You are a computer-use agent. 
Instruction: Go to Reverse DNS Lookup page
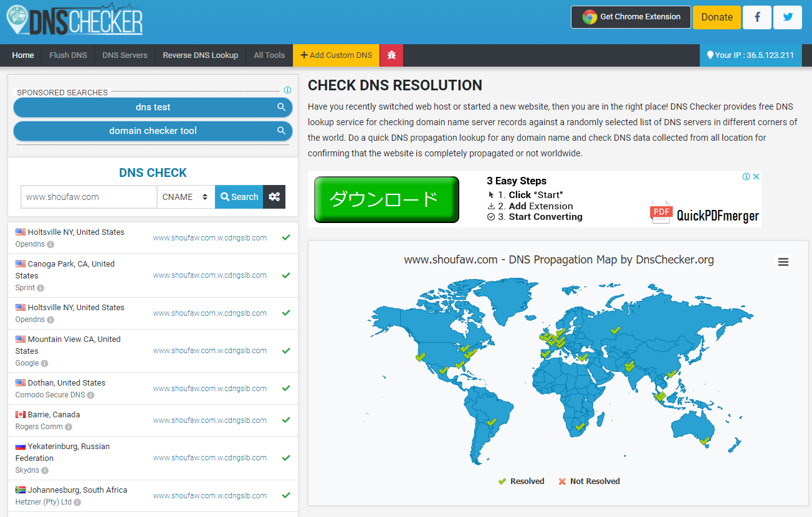[x=200, y=55]
